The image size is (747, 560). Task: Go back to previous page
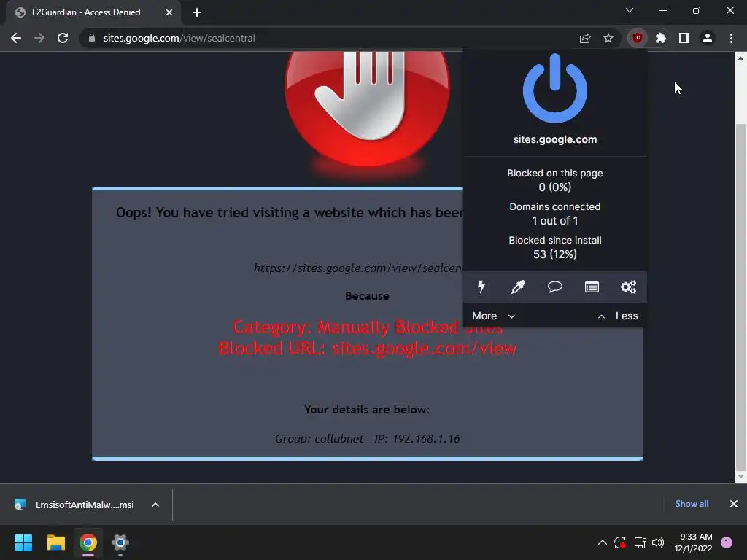tap(16, 38)
